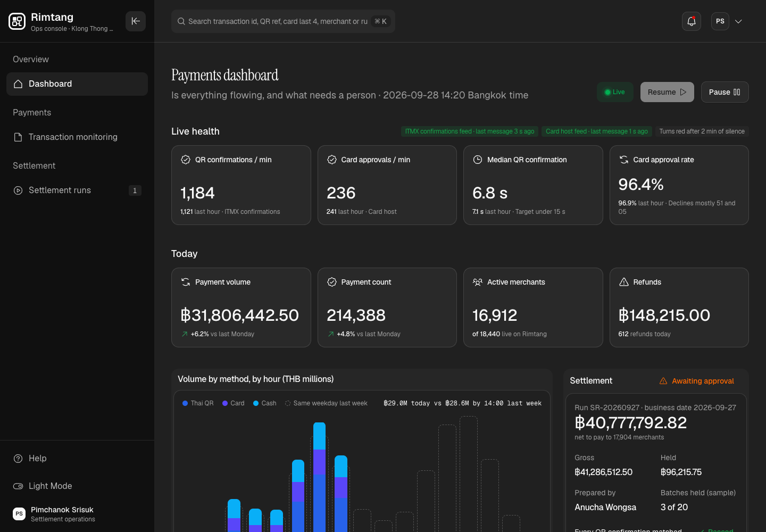Expand the account menu chevron
The height and width of the screenshot is (532, 766).
pos(738,21)
